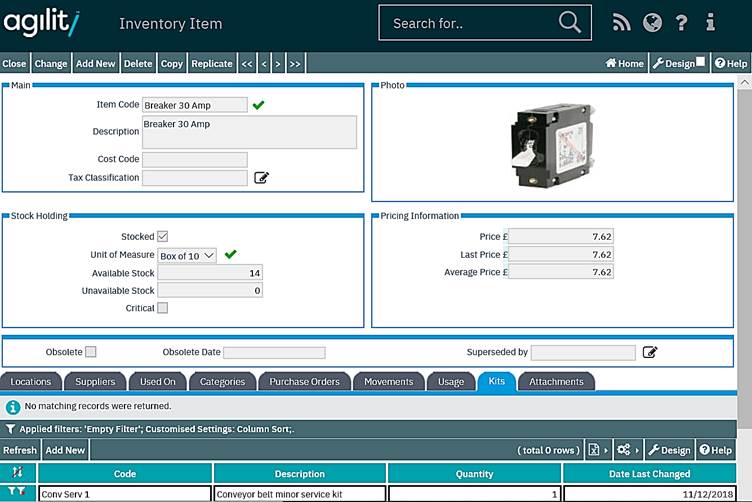Tick the Obsolete checkbox

91,352
